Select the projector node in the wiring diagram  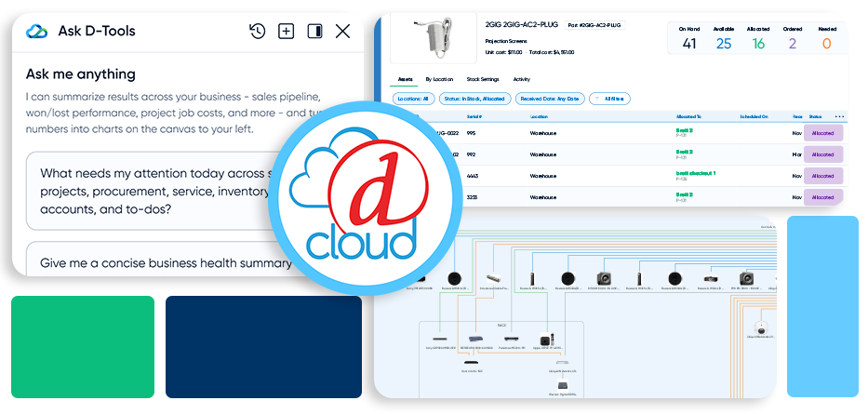click(x=711, y=279)
